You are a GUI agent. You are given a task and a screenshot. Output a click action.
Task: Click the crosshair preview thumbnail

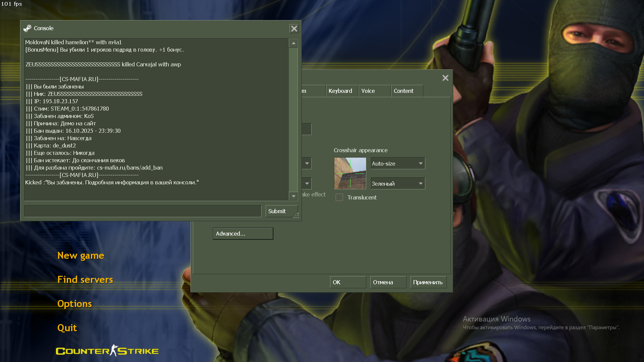click(350, 173)
